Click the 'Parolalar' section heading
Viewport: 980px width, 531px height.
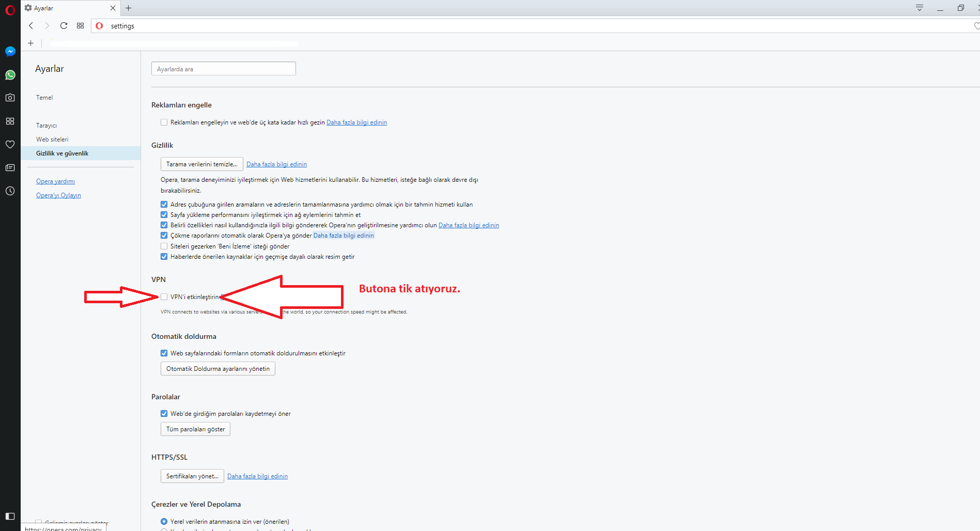tap(166, 397)
